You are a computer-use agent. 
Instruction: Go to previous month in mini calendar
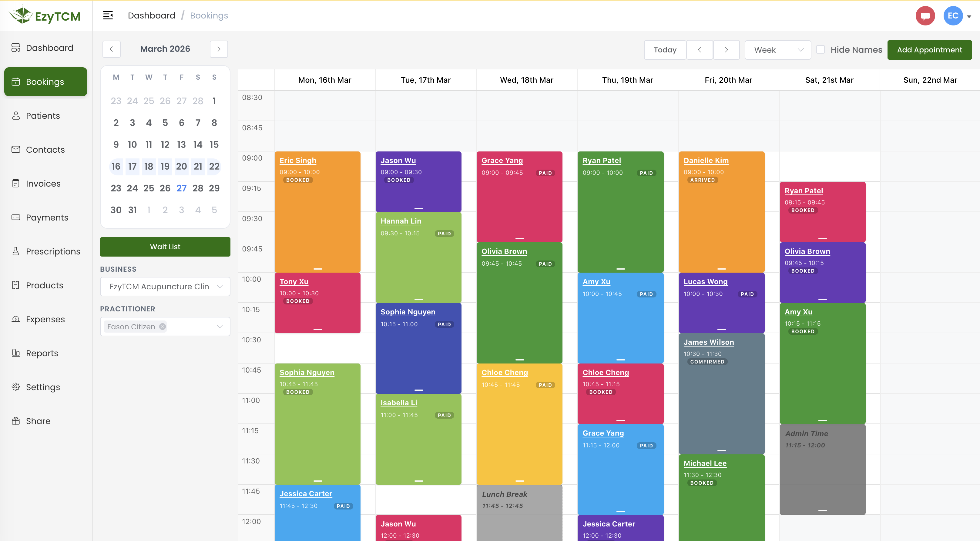point(112,49)
